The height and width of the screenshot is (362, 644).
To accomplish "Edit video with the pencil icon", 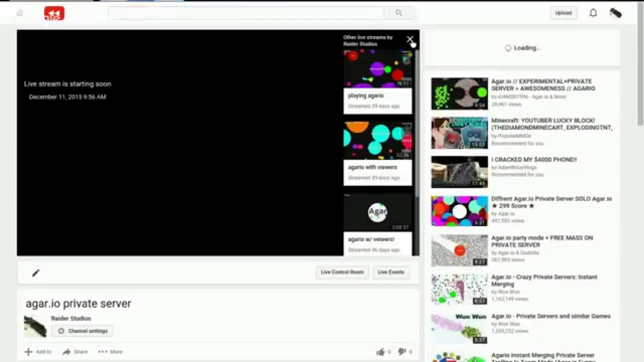I will [36, 273].
